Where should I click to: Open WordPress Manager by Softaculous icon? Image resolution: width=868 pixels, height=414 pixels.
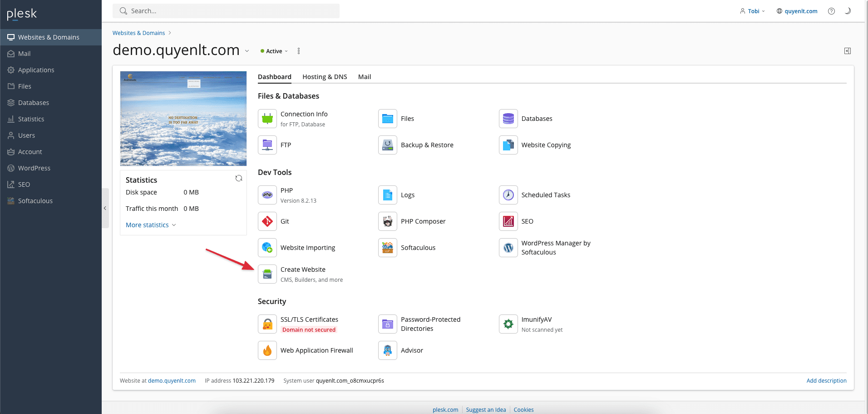[x=508, y=248]
